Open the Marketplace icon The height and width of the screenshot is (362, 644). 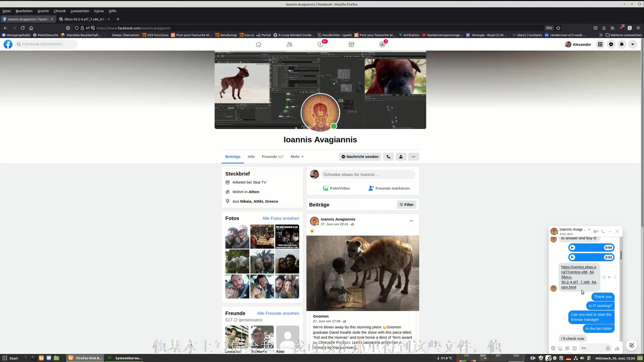click(x=351, y=44)
